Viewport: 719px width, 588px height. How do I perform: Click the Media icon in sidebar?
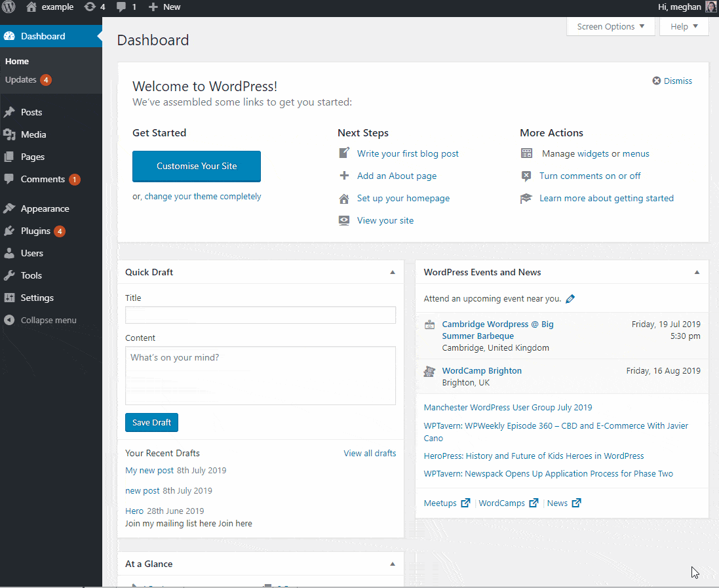(9, 134)
